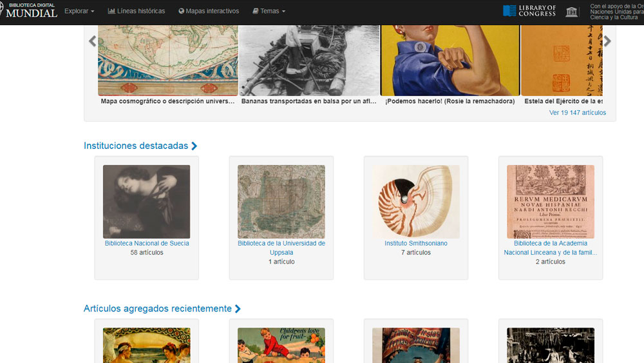Click the 1 artículo count text
The width and height of the screenshot is (644, 363).
(x=281, y=262)
